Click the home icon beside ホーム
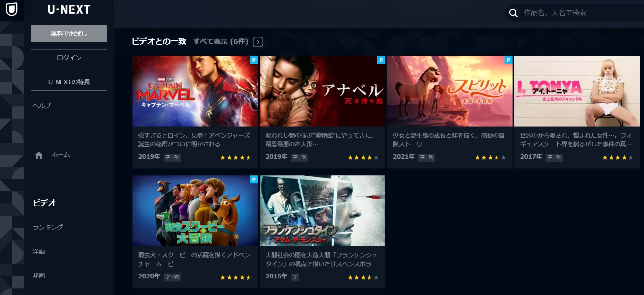 pos(39,155)
